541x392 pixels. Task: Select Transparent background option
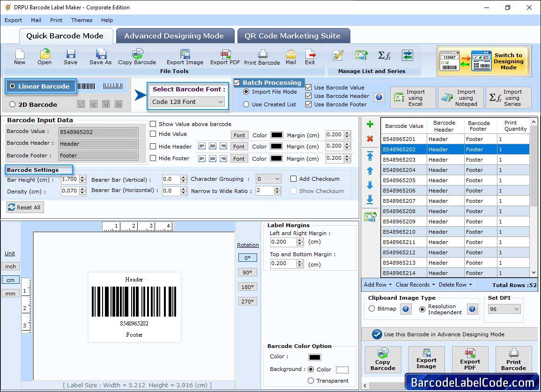[311, 381]
